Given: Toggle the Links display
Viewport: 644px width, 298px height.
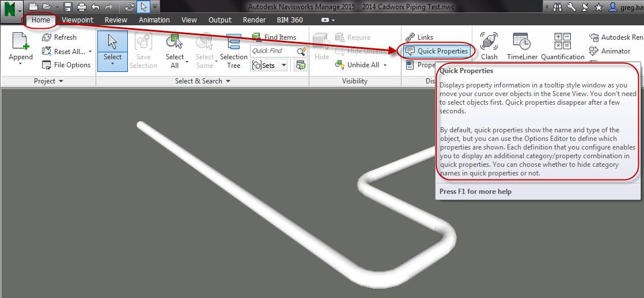Looking at the screenshot, I should 419,37.
